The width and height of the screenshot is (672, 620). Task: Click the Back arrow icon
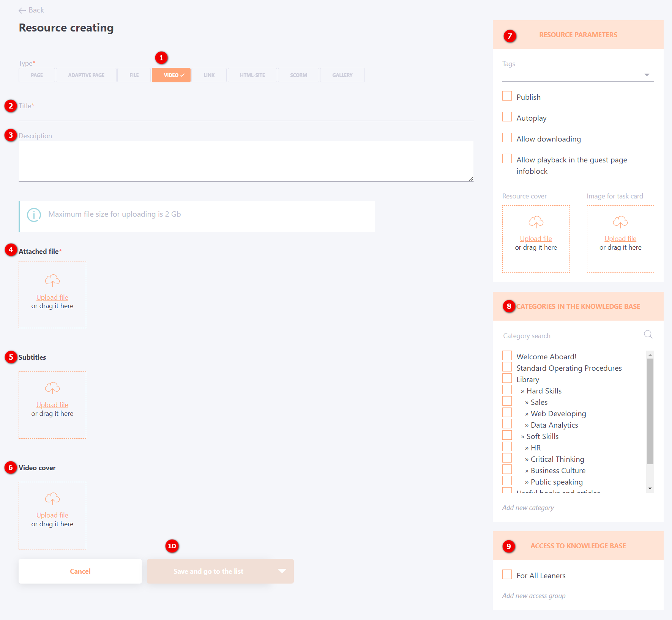click(22, 11)
